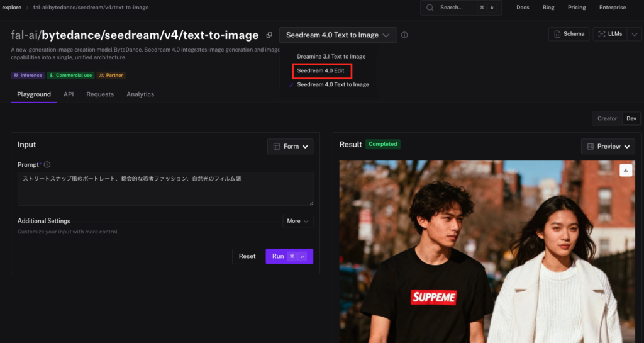Click the search magnifier icon
The height and width of the screenshot is (343, 644).
pos(430,8)
